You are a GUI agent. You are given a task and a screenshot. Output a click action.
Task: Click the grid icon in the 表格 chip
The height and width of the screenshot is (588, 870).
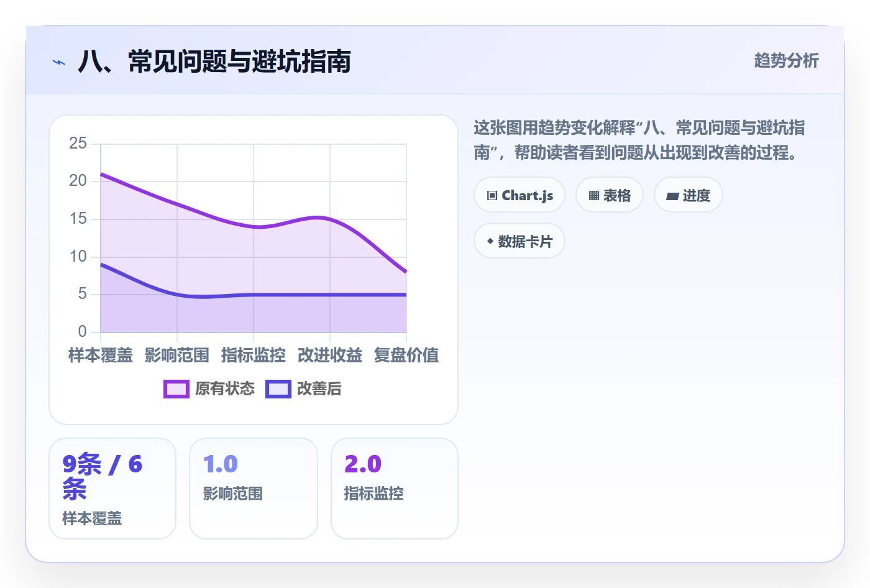594,196
